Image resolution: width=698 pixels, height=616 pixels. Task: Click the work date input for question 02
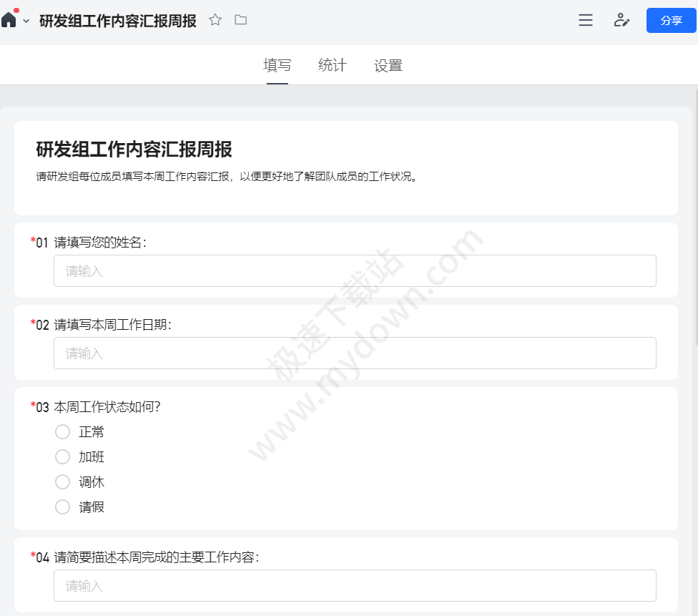[x=355, y=353]
